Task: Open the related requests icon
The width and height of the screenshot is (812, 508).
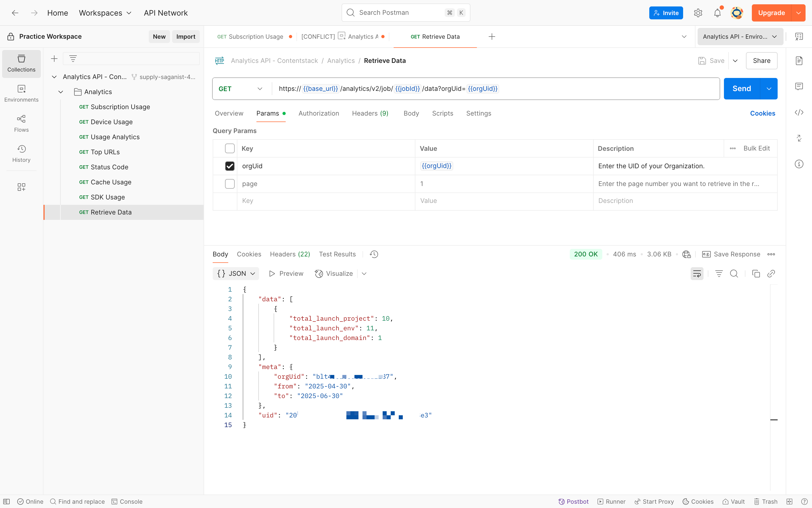Action: pos(799,138)
